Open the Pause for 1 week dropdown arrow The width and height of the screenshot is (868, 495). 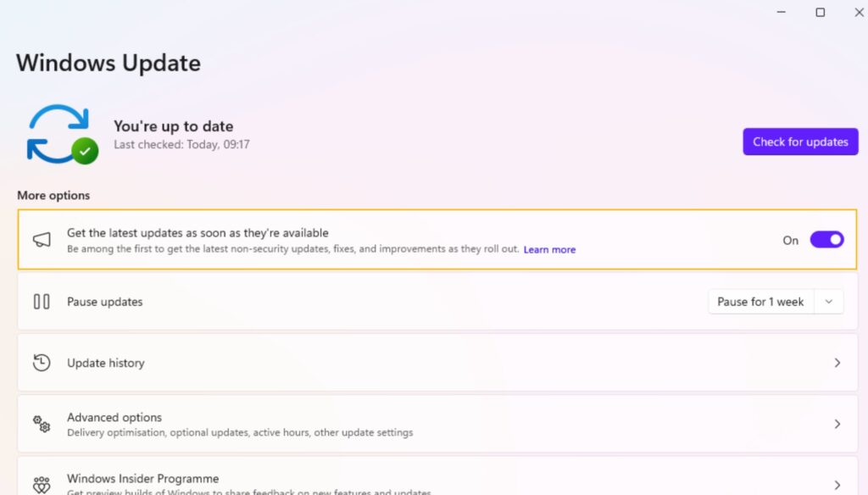click(x=829, y=302)
